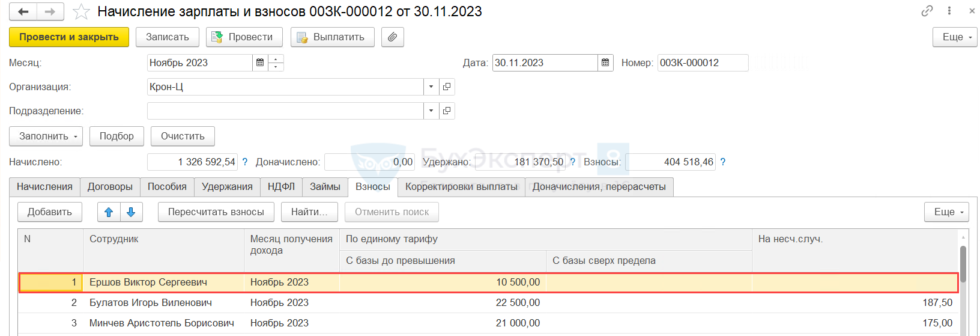980x336 pixels.
Task: Click the Добавить button
Action: point(50,212)
